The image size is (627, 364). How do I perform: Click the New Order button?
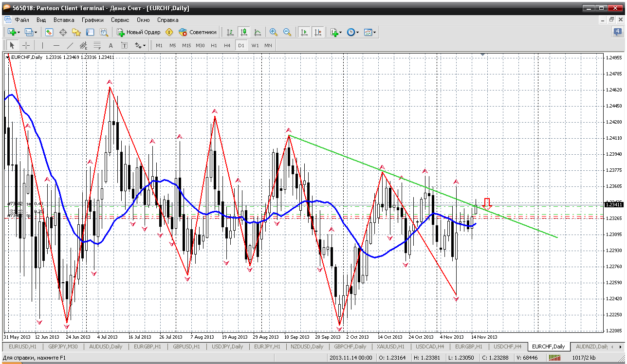(139, 32)
